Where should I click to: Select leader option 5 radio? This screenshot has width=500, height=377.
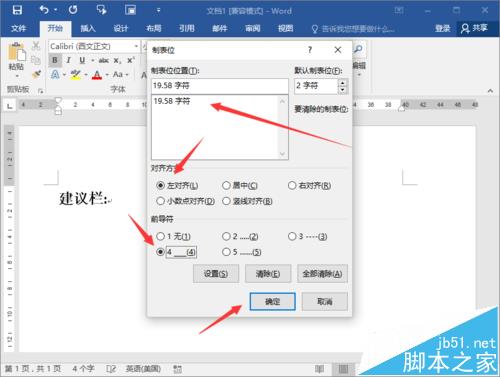click(226, 252)
